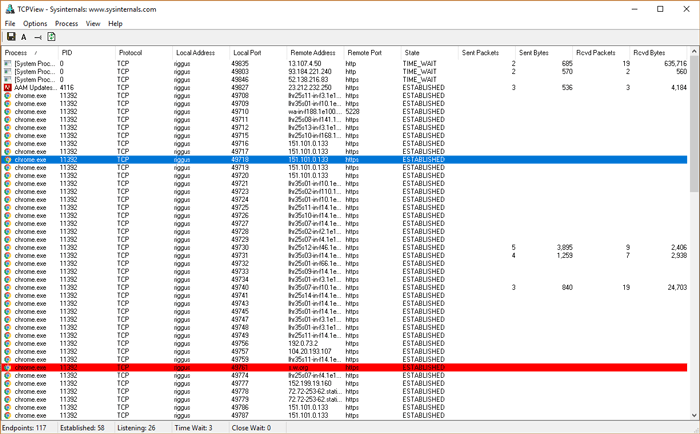Click the Save toolbar icon
Image resolution: width=700 pixels, height=434 pixels.
[11, 37]
